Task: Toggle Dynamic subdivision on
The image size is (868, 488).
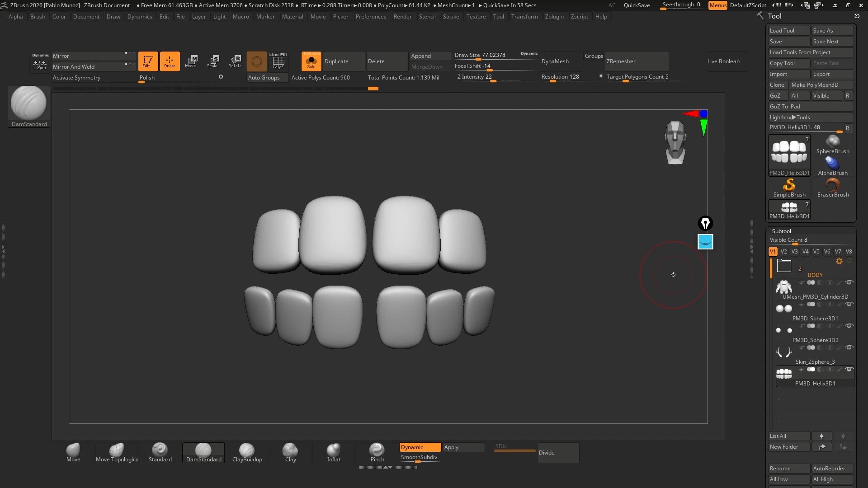Action: 420,447
